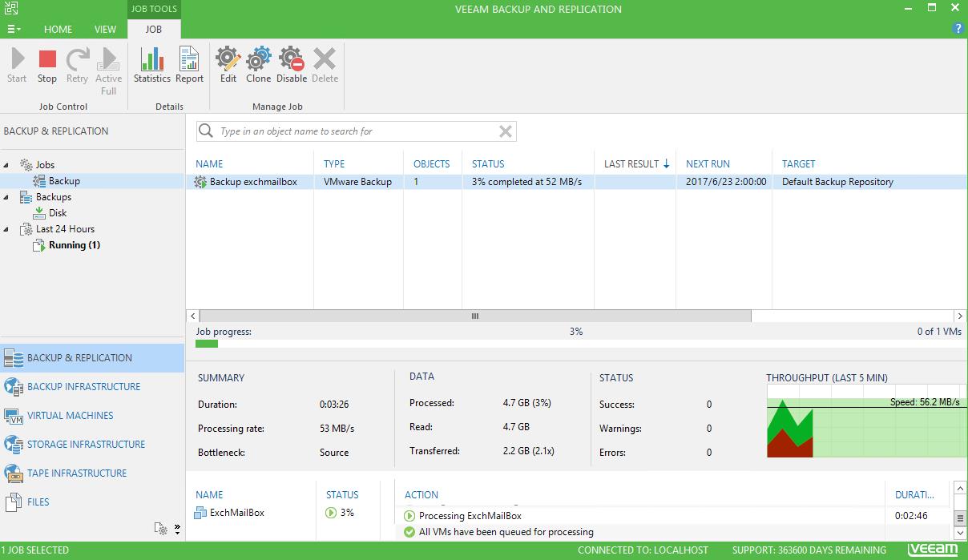Clone the selected job
Image resolution: width=968 pixels, height=560 pixels.
coord(258,65)
